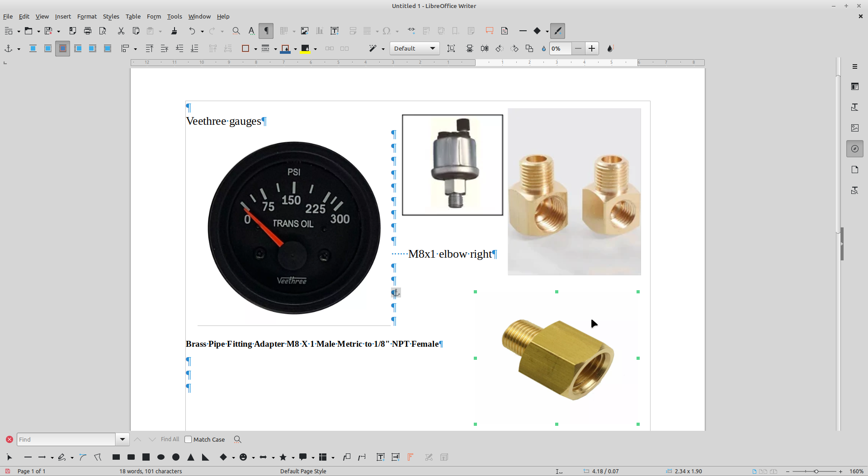Expand the Undo history dropdown arrow

(202, 31)
